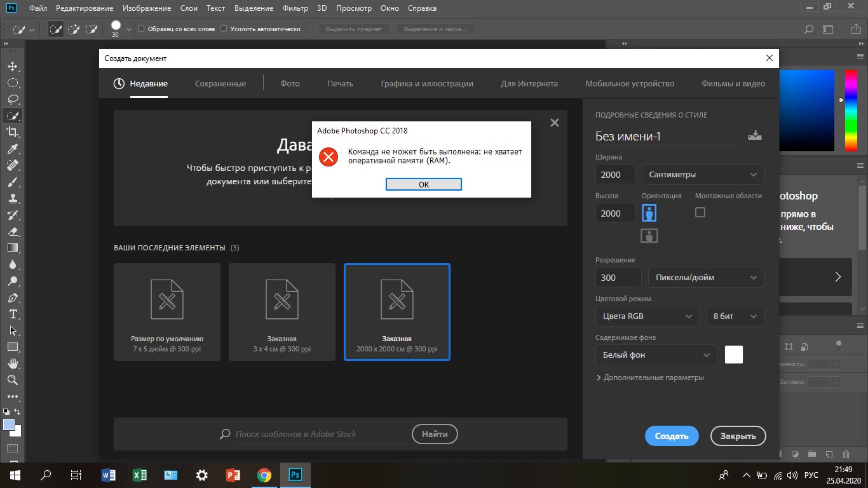Screen dimensions: 868x488
Task: Click the Subtract from selection brush option
Action: click(x=92, y=29)
